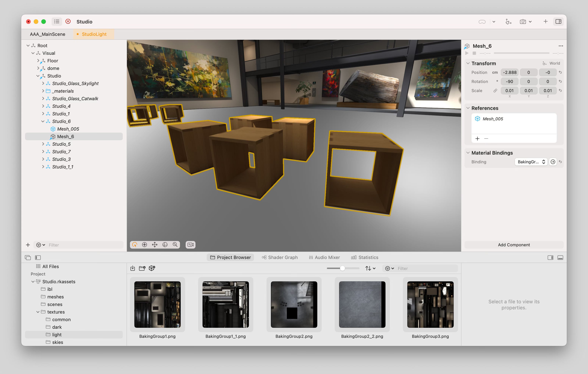Viewport: 588px width, 374px height.
Task: Open the Project Browser tab
Action: (x=230, y=257)
